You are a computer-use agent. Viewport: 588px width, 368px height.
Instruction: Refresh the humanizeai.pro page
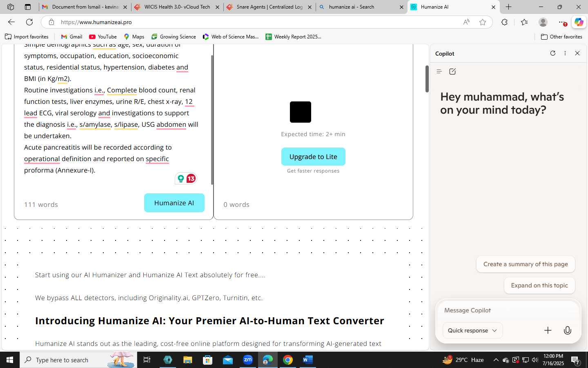click(29, 22)
